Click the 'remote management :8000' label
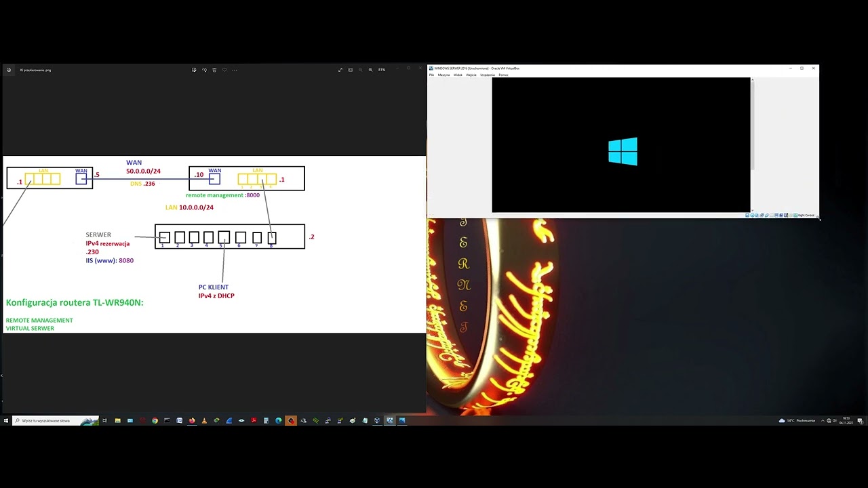Screen dimensions: 868x488 click(222, 195)
